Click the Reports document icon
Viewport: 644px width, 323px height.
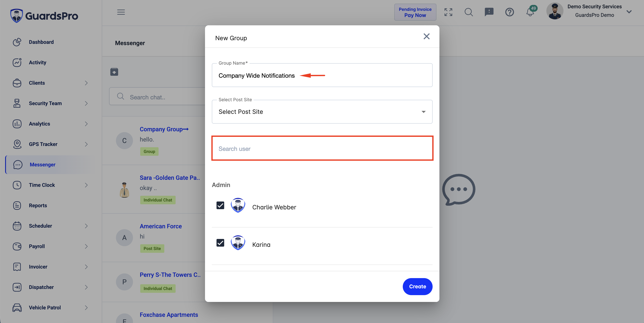pos(17,205)
